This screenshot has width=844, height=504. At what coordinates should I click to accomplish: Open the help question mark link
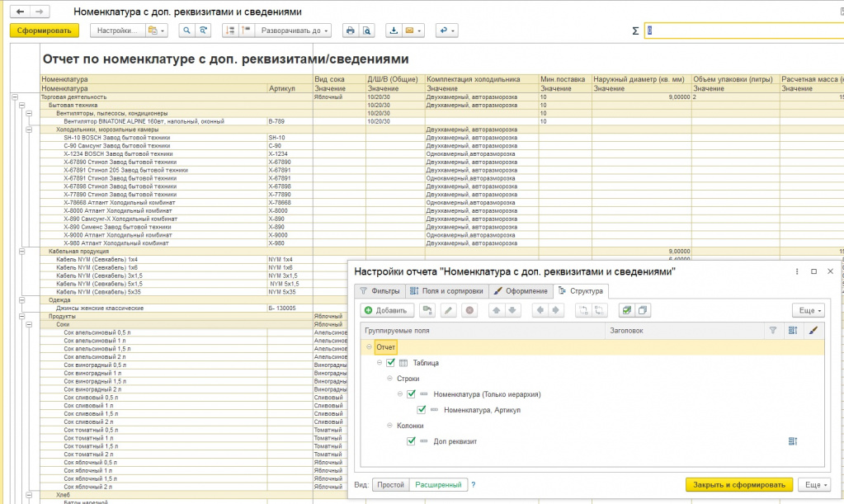tap(474, 485)
